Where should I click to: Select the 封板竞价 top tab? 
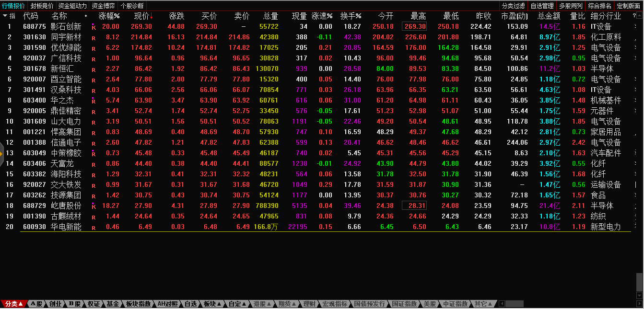pos(42,6)
